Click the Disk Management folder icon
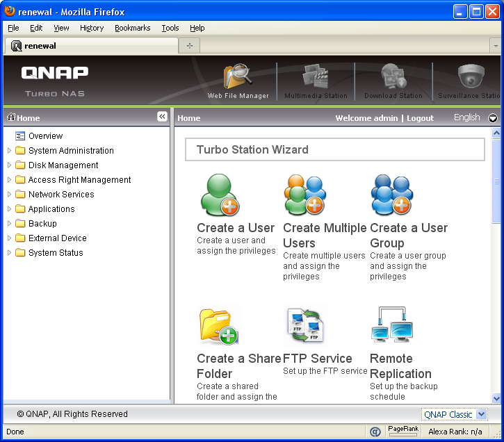Screen dimensions: 504x442 point(20,165)
